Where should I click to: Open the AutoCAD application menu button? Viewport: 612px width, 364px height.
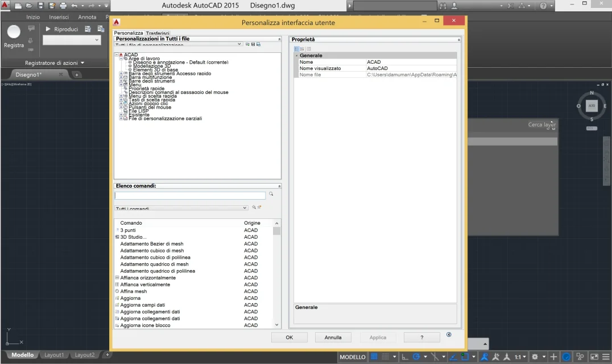tap(5, 6)
